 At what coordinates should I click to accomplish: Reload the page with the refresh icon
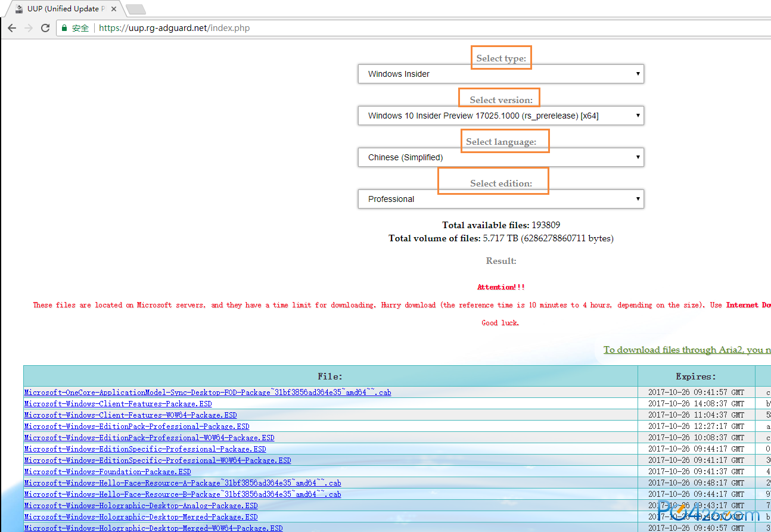pyautogui.click(x=45, y=28)
